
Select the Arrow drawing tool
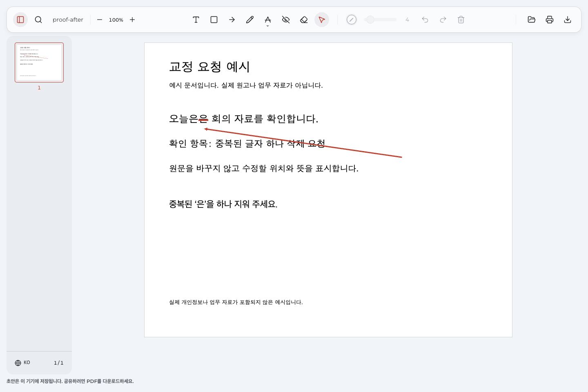tap(232, 20)
